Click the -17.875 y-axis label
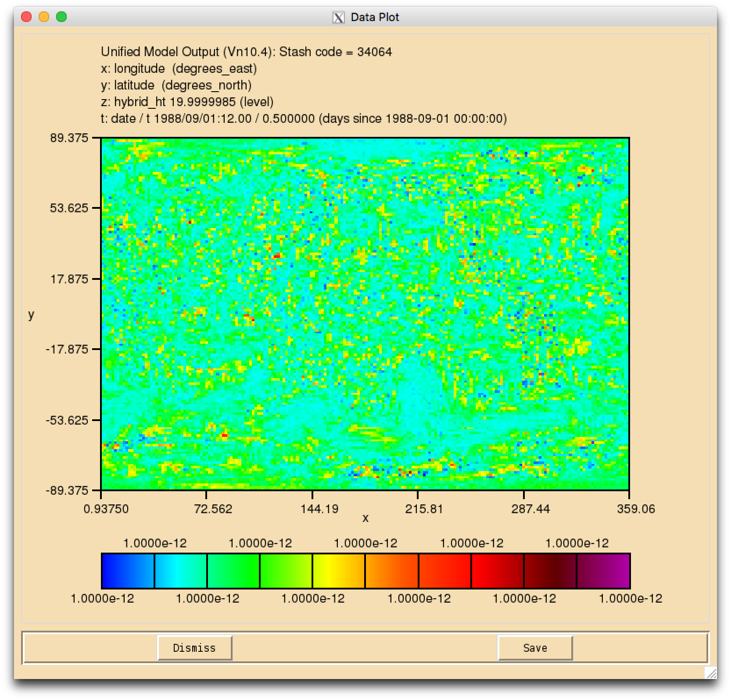This screenshot has height=700, width=731. point(67,349)
